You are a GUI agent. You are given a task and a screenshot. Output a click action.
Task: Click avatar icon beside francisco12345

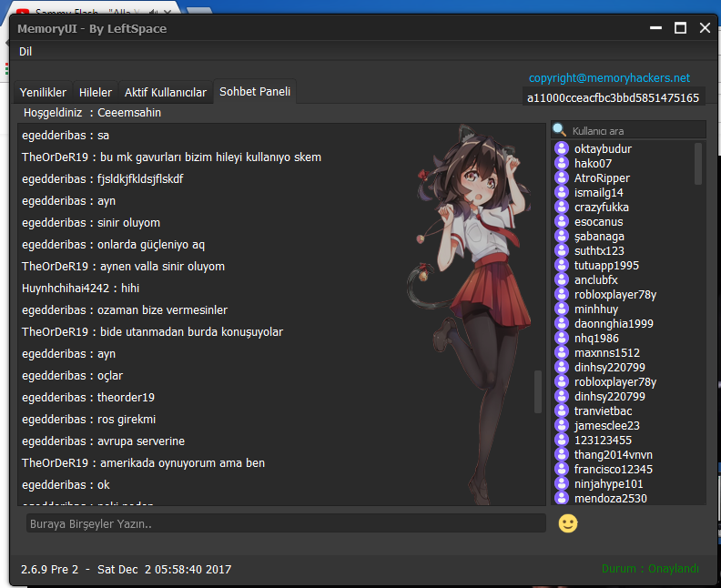coord(562,470)
